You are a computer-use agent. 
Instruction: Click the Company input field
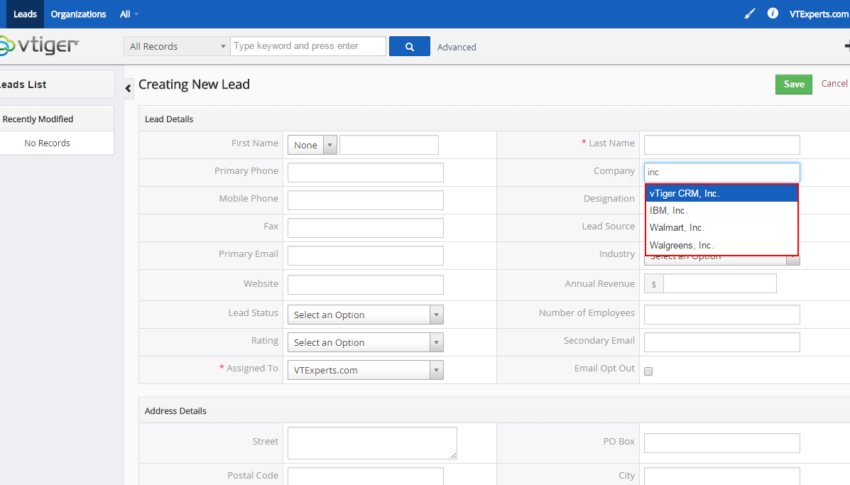(722, 172)
